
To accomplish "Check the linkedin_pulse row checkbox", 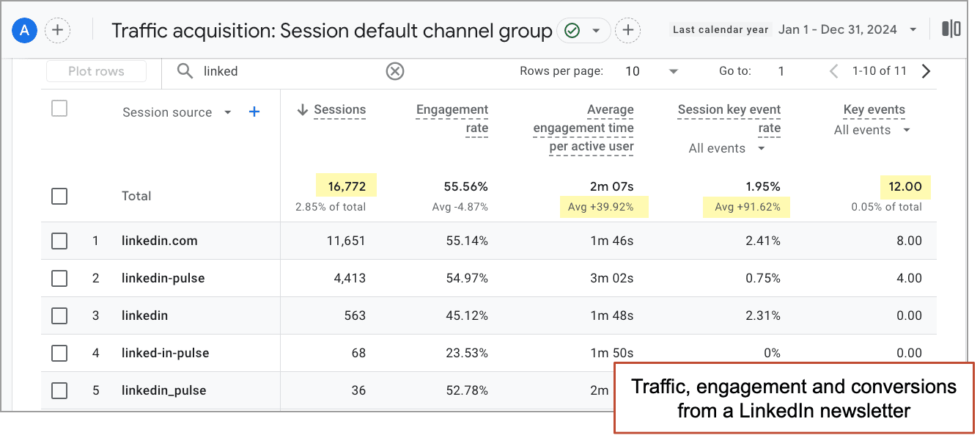I will click(x=59, y=390).
